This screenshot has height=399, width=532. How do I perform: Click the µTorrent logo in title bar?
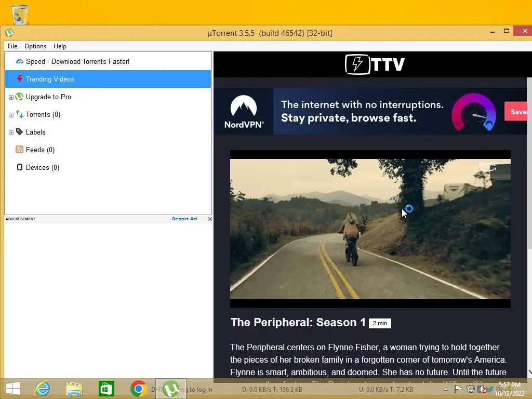tap(9, 33)
